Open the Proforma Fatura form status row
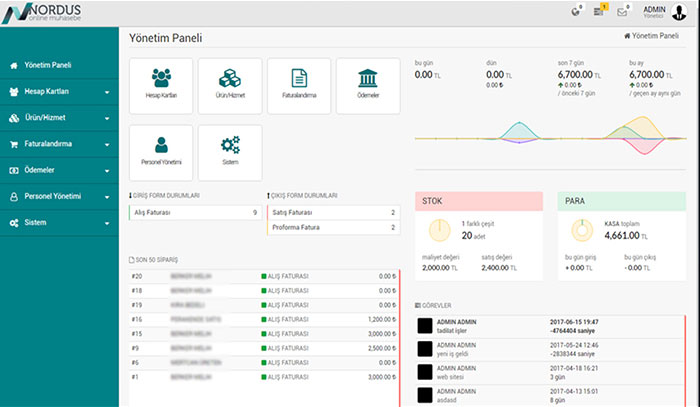This screenshot has height=407, width=700. (x=333, y=227)
